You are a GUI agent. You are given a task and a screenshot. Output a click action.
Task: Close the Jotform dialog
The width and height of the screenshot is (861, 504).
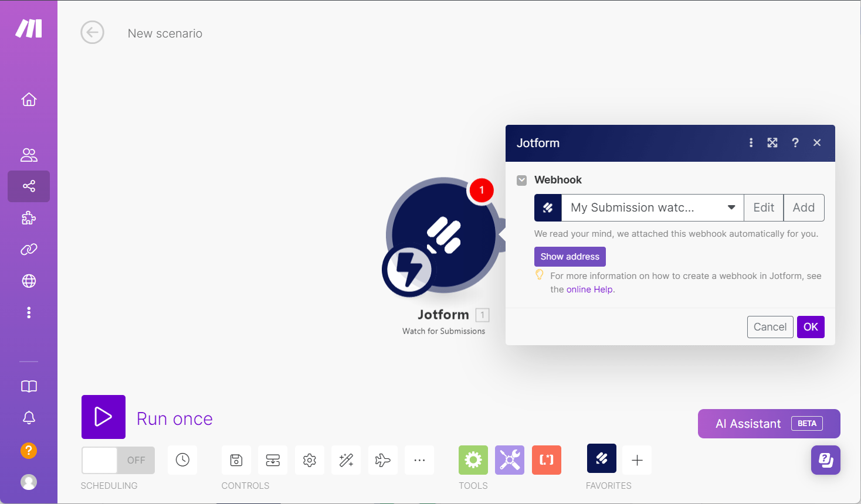tap(817, 142)
